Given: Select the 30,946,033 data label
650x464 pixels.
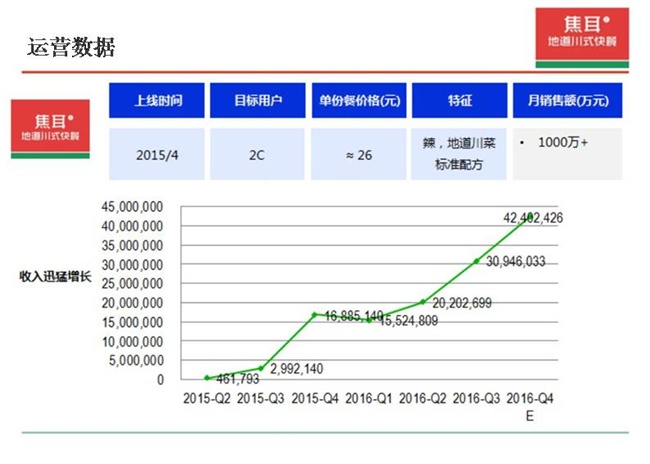Looking at the screenshot, I should point(515,262).
